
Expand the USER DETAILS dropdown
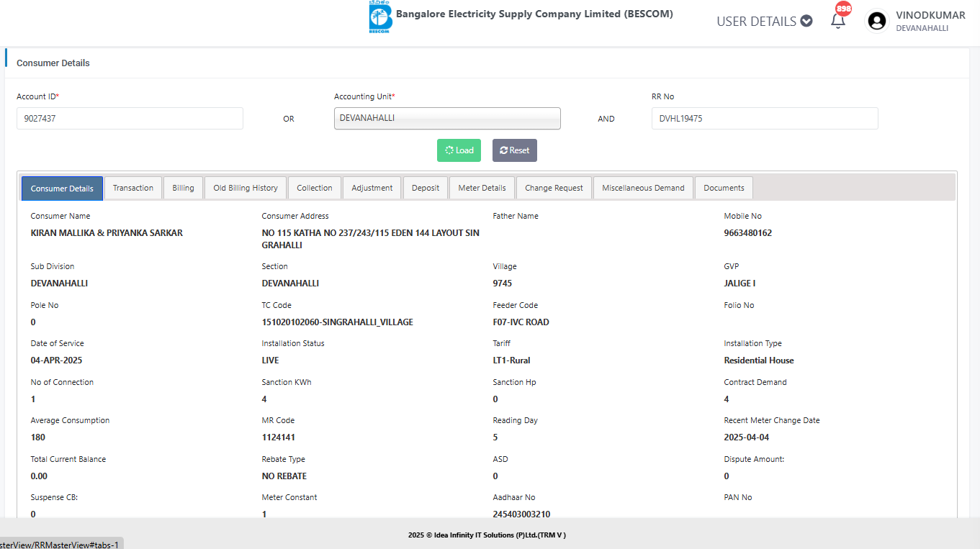[764, 21]
